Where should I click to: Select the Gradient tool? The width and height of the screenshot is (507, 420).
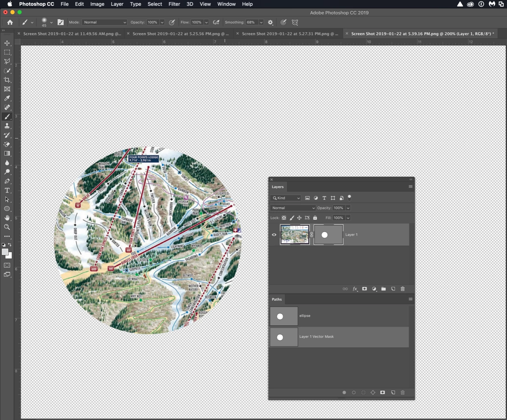coord(7,154)
